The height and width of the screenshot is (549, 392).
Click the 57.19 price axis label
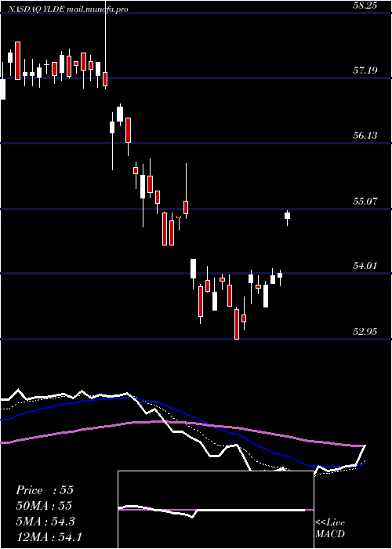pos(365,71)
